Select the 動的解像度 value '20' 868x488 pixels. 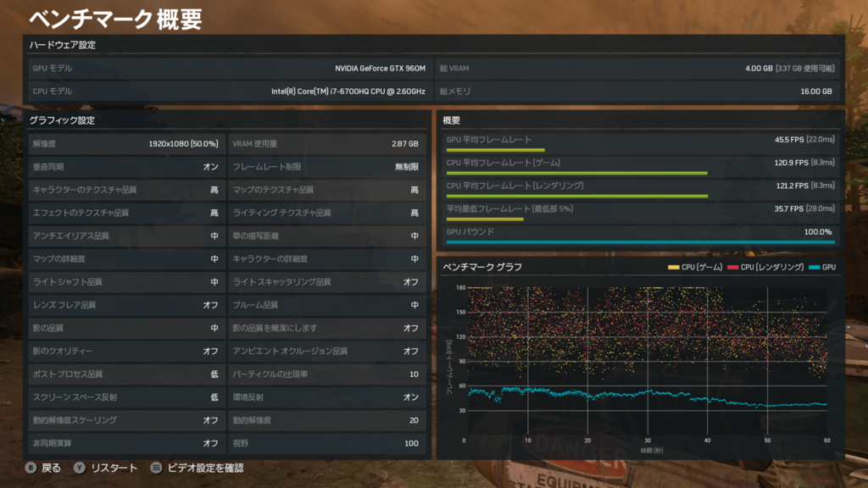pyautogui.click(x=414, y=420)
